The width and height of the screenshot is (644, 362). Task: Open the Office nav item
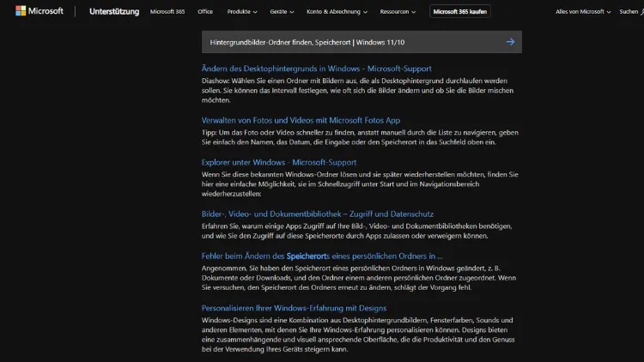coord(205,12)
